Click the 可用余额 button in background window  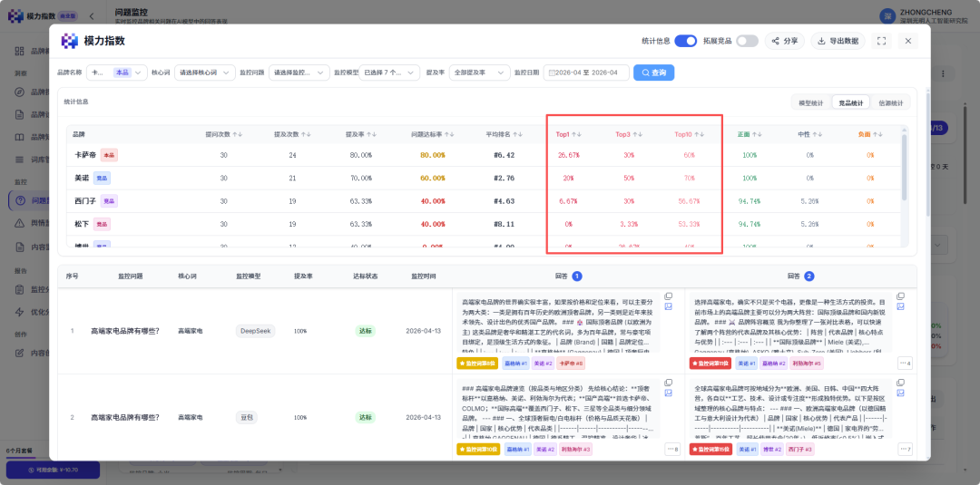53,470
